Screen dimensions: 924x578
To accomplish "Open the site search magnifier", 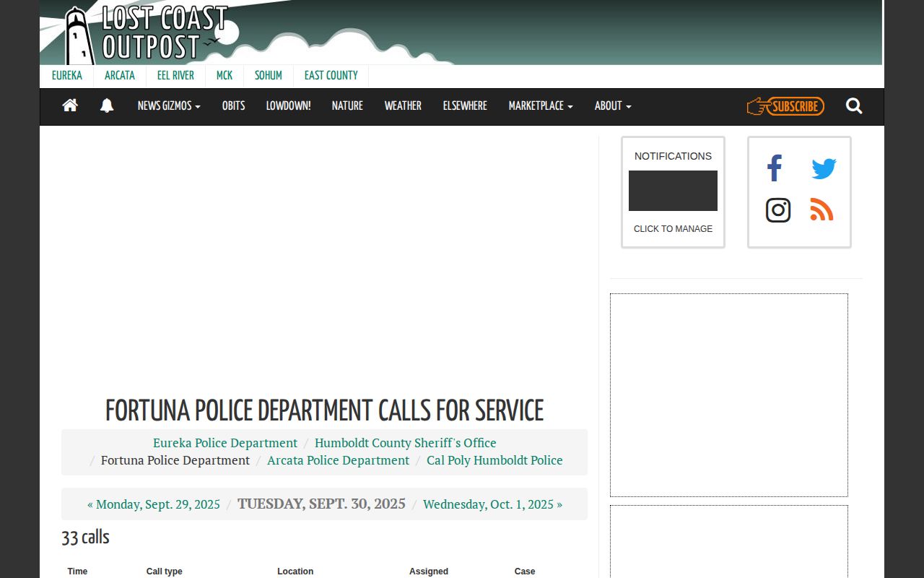I will pyautogui.click(x=854, y=106).
